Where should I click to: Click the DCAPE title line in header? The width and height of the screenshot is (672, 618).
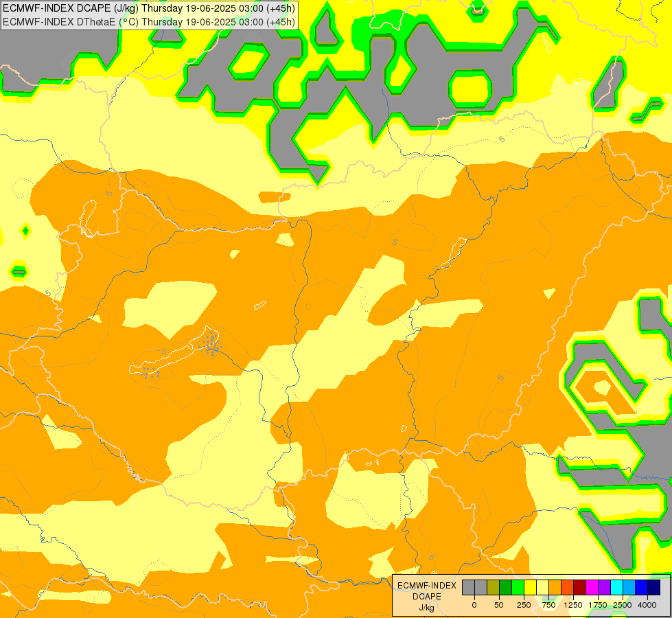(x=149, y=8)
